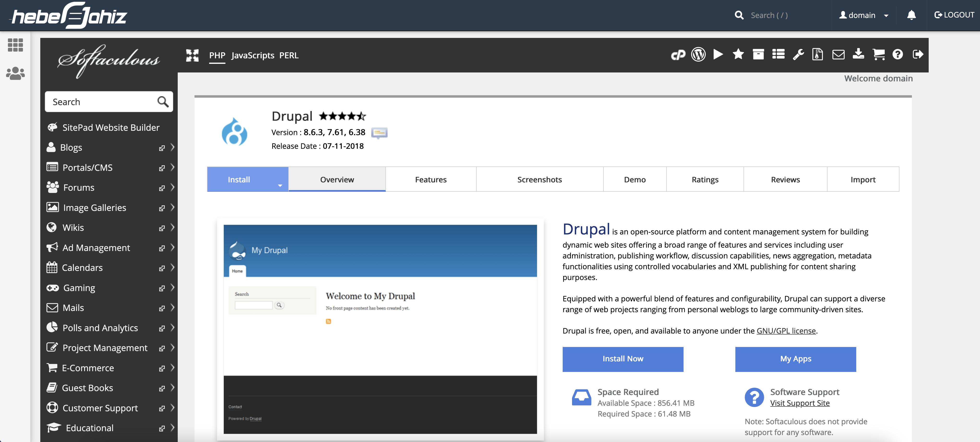Select the JavaScripts menu item
This screenshot has width=980, height=442.
point(253,55)
